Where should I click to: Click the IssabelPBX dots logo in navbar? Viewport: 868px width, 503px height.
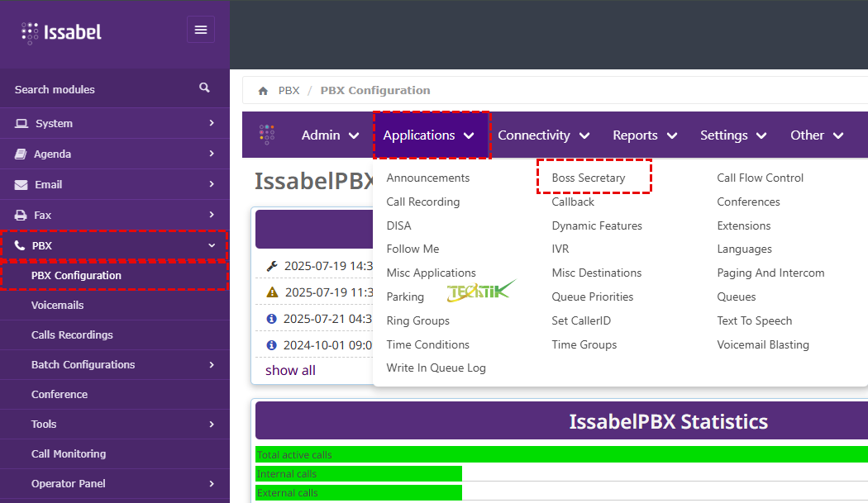[x=267, y=135]
